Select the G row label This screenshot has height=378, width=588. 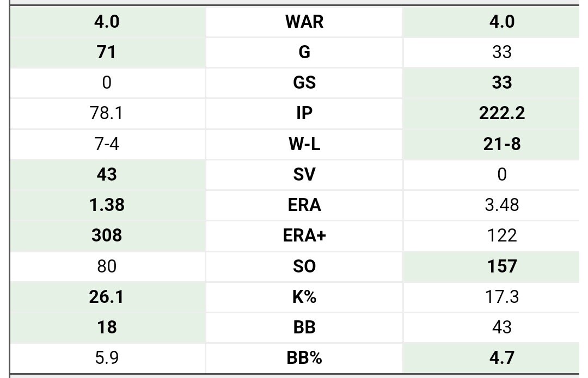click(x=304, y=52)
